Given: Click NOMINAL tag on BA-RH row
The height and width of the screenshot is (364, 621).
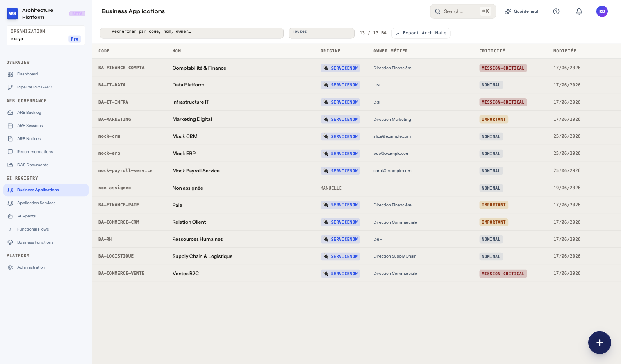Looking at the screenshot, I should click(491, 240).
